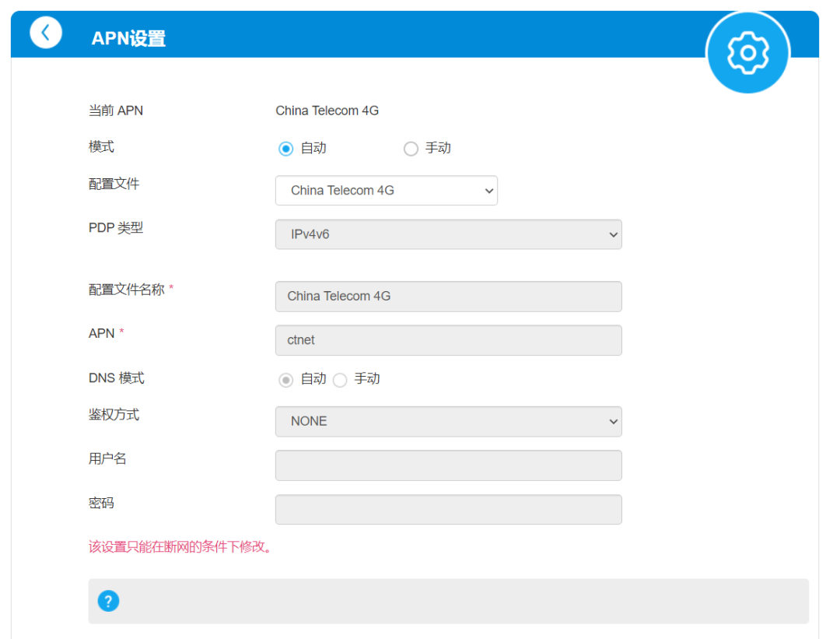The height and width of the screenshot is (639, 840).
Task: Open the 配置文件 profile dropdown
Action: [x=387, y=190]
